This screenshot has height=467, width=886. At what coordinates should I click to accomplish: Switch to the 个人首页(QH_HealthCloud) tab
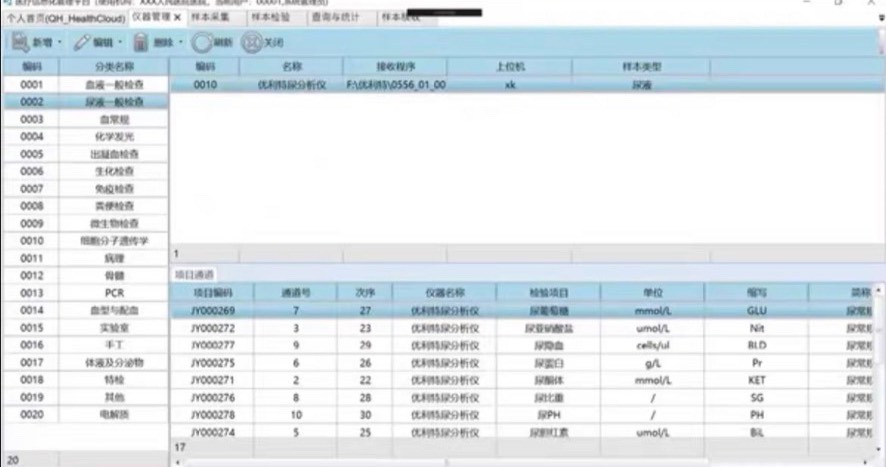click(66, 18)
